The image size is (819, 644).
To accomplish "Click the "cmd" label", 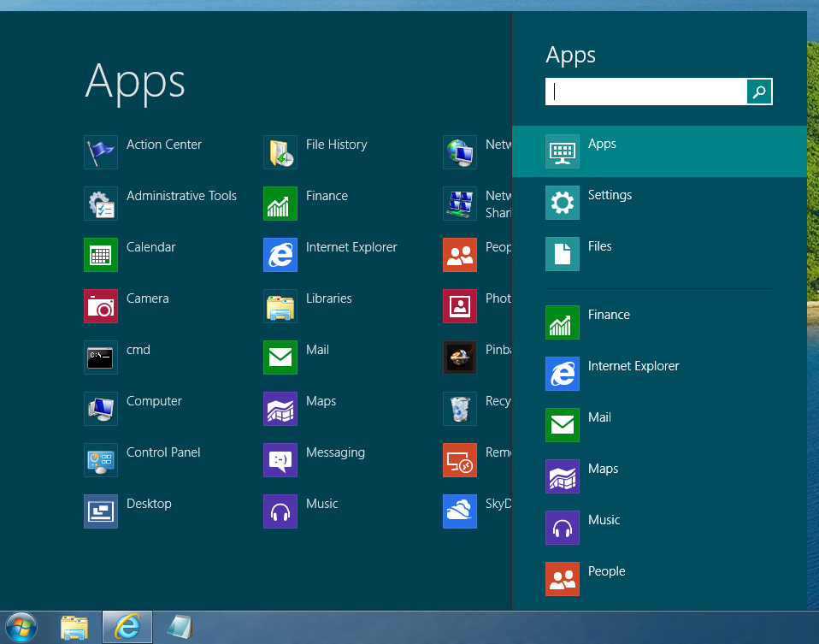I will (138, 350).
